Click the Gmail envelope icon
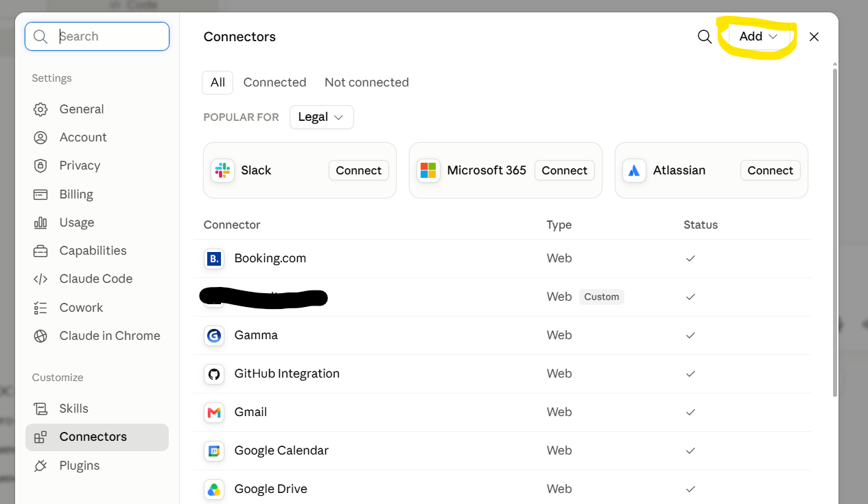The width and height of the screenshot is (868, 504). click(x=214, y=413)
